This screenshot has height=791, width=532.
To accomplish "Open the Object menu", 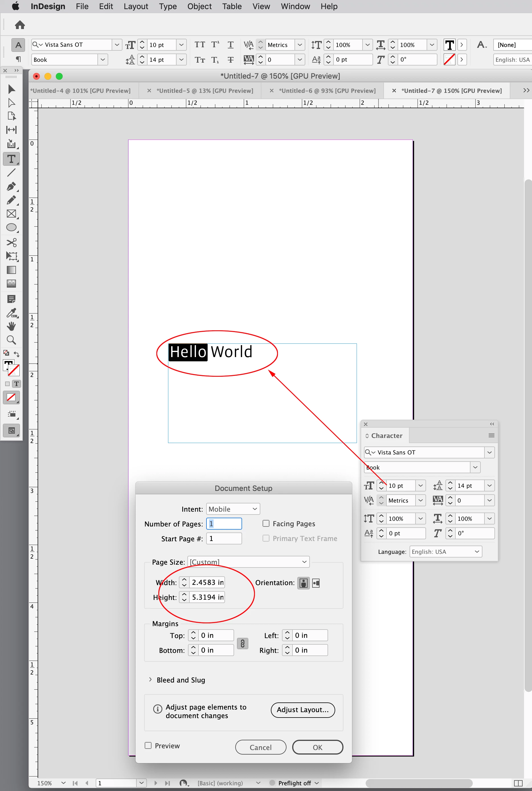I will (x=199, y=7).
